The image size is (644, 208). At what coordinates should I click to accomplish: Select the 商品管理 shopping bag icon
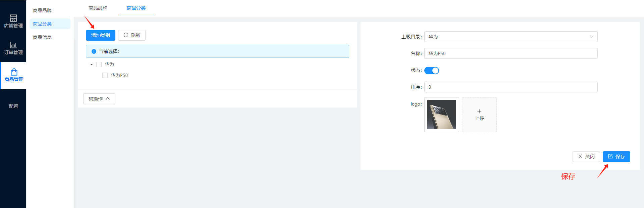14,72
